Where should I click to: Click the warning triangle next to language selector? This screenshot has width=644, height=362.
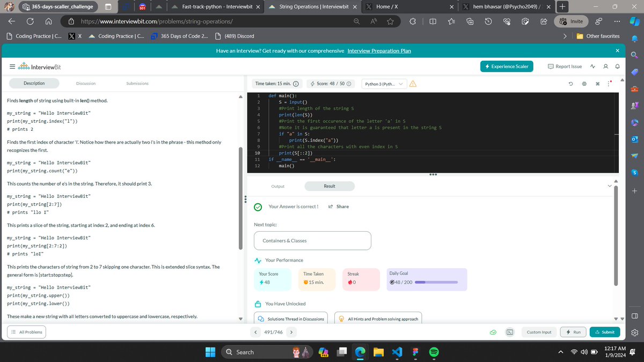coord(413,84)
